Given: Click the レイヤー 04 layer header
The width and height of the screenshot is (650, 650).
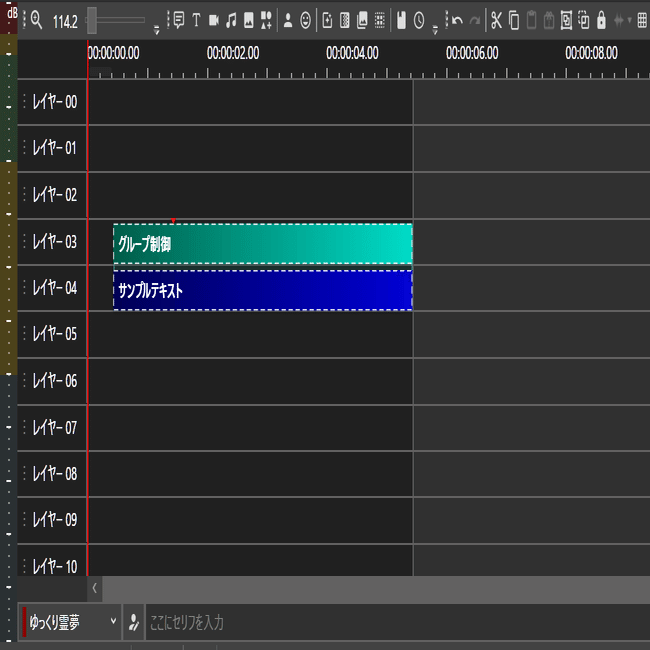Looking at the screenshot, I should tap(52, 288).
